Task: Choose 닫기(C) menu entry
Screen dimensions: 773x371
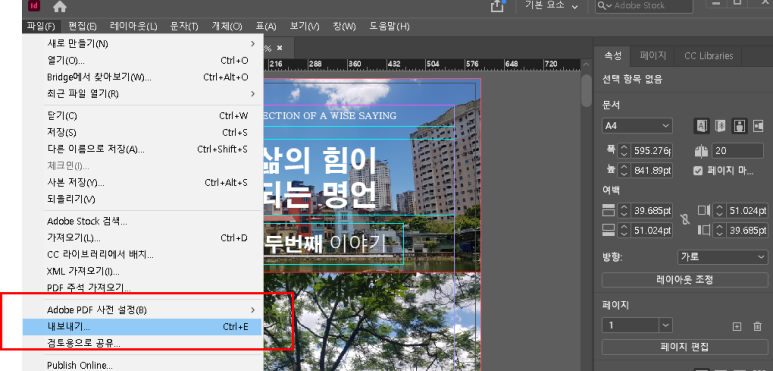Action: coord(142,116)
